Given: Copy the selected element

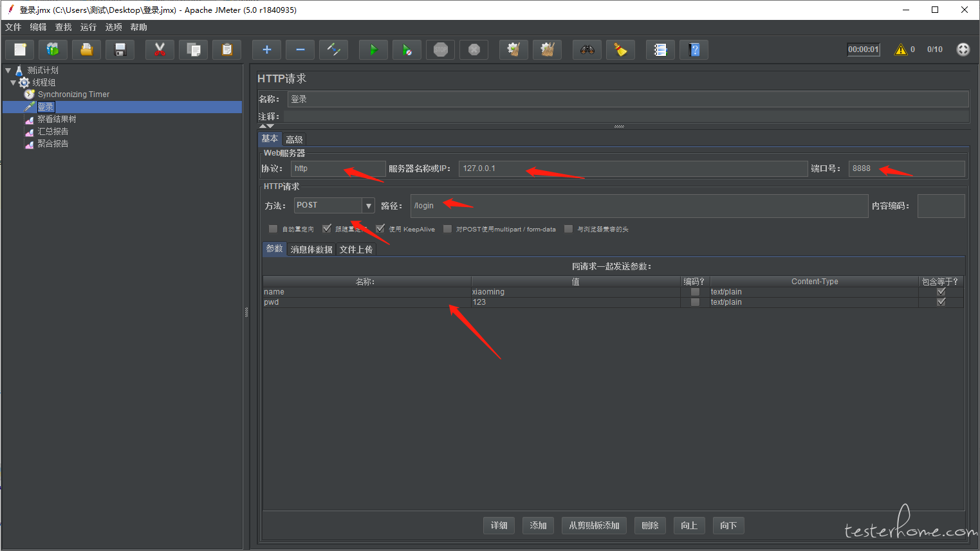Looking at the screenshot, I should 194,50.
